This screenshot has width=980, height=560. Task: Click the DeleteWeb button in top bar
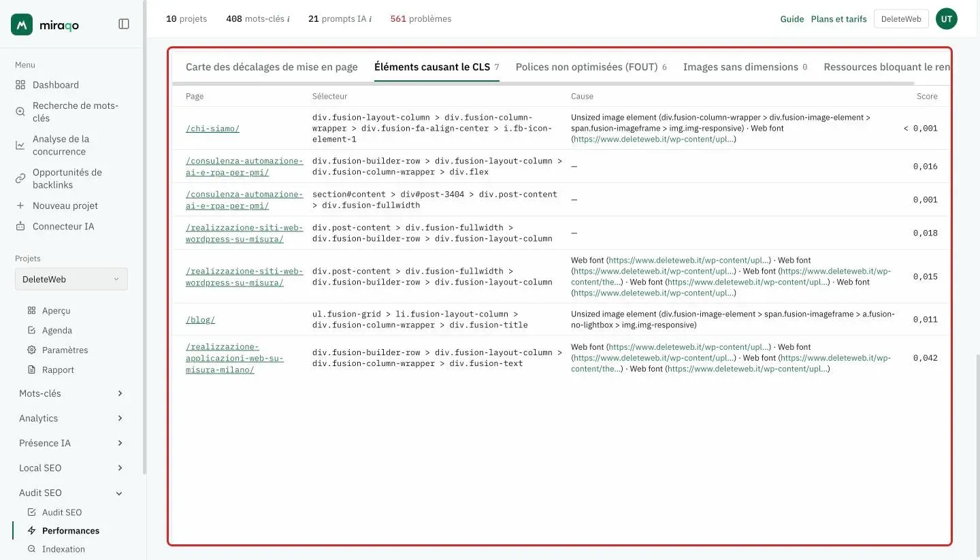pos(901,19)
